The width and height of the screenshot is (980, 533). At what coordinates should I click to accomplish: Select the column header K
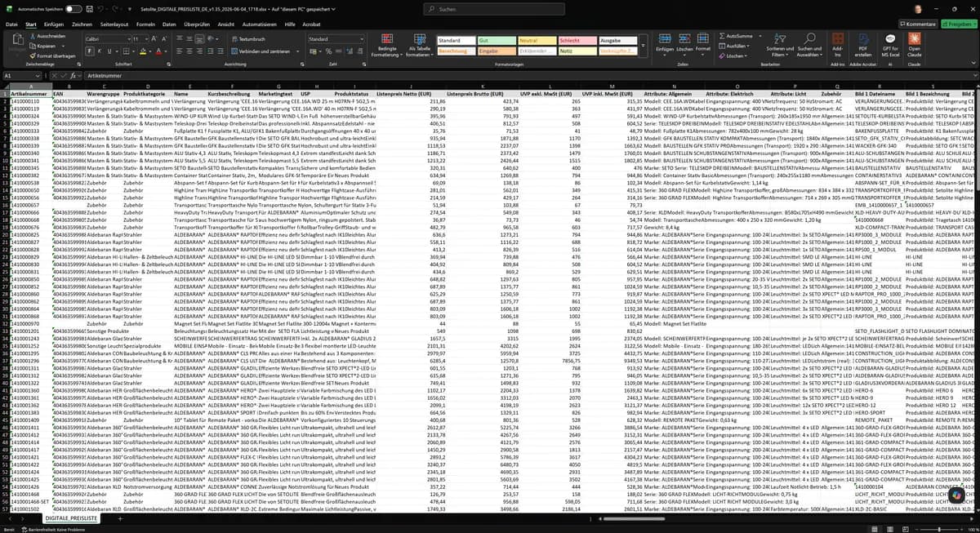click(482, 86)
